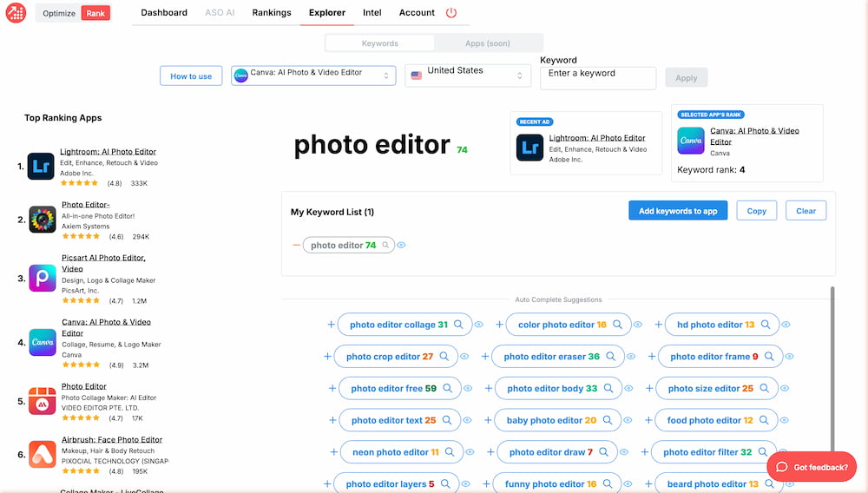Toggle eye icon for 'baby photo editor'
The image size is (868, 493).
pos(628,420)
